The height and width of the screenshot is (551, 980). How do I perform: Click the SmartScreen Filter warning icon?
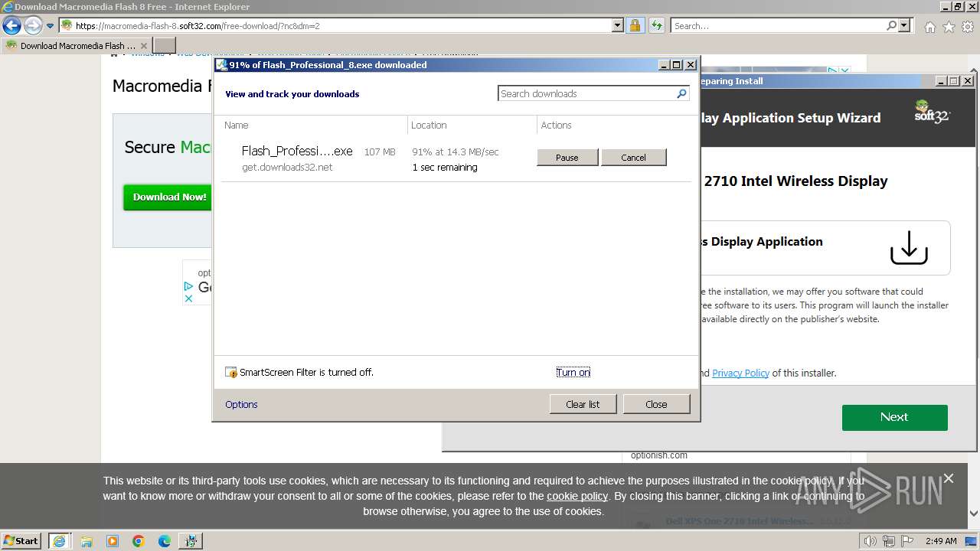tap(231, 372)
